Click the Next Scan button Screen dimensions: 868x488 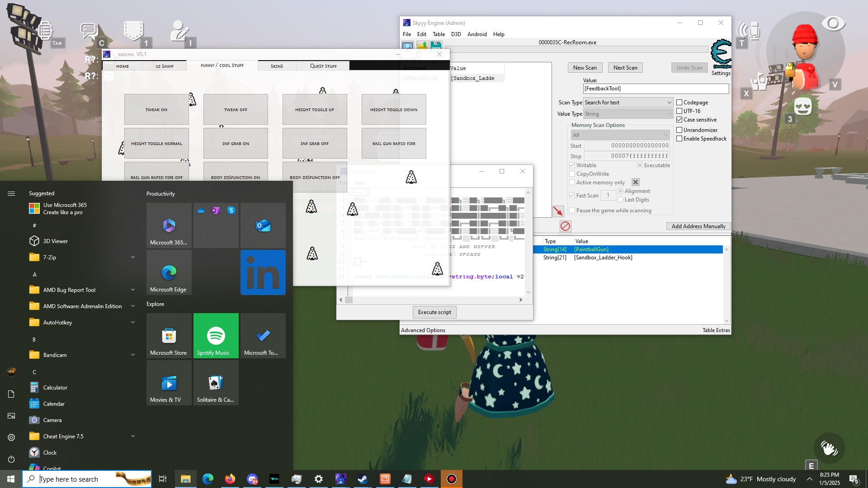(x=625, y=68)
